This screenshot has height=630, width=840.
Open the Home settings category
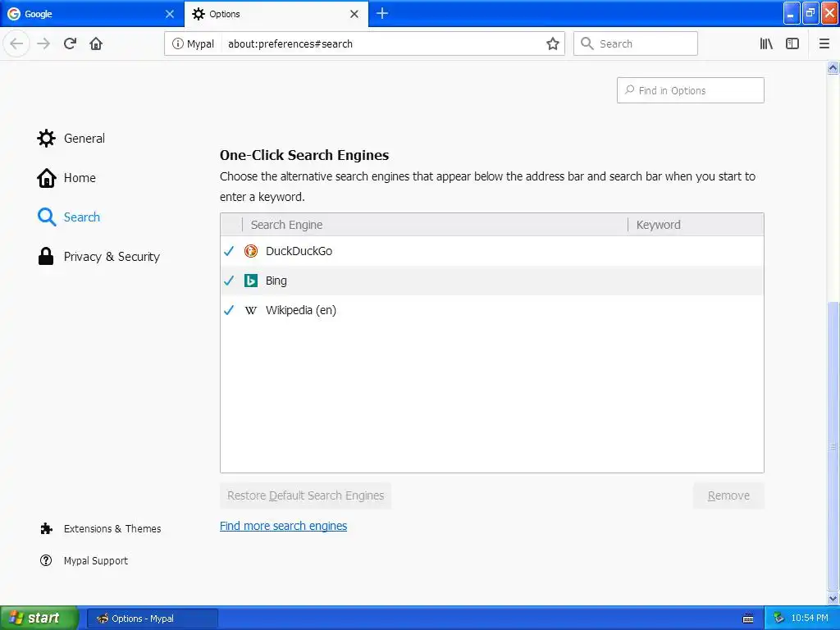(x=66, y=178)
